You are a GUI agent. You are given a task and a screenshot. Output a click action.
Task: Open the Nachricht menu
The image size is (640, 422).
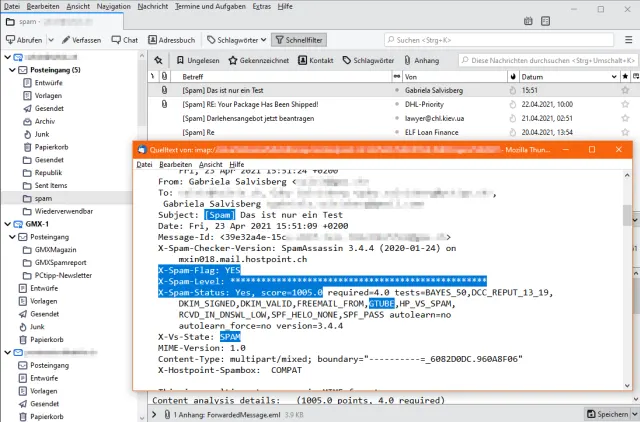point(152,7)
